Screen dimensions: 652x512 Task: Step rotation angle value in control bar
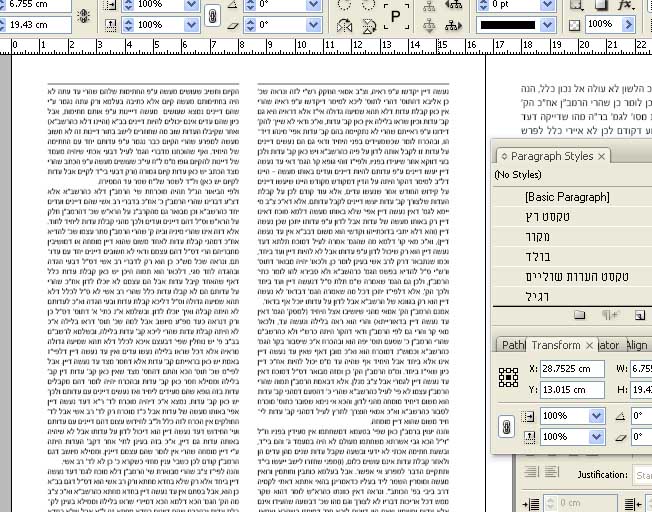(x=250, y=4)
